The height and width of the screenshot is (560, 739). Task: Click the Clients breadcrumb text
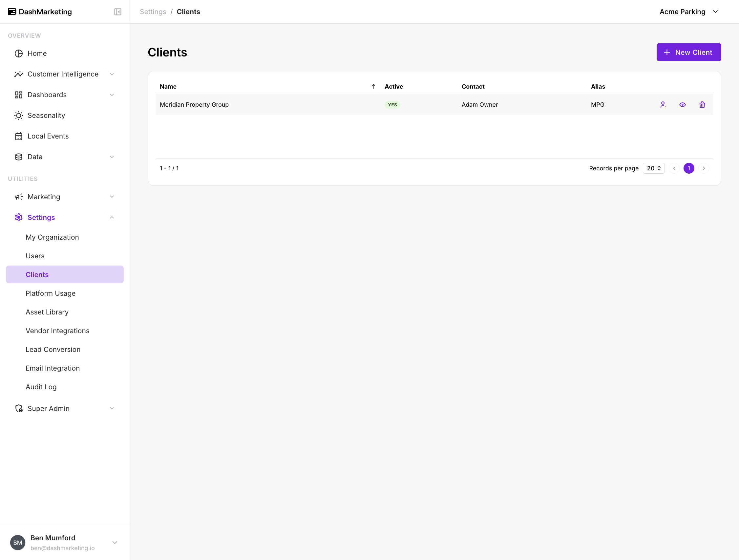pyautogui.click(x=188, y=12)
